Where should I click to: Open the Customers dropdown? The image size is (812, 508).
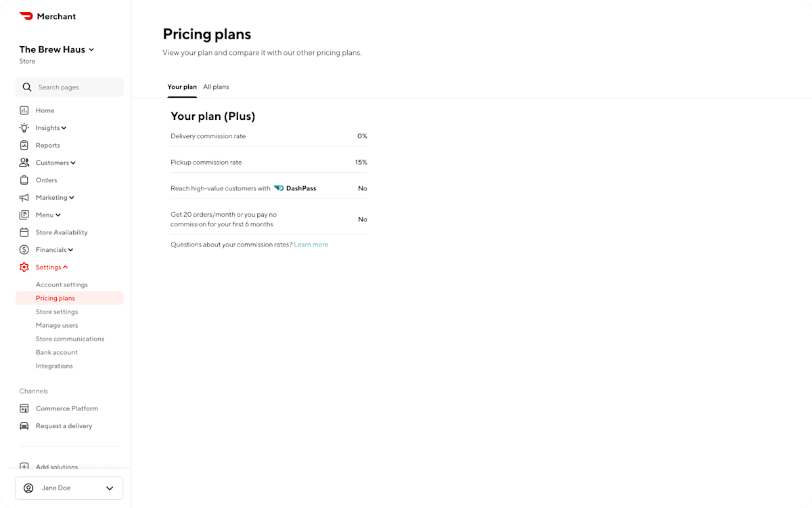click(73, 163)
